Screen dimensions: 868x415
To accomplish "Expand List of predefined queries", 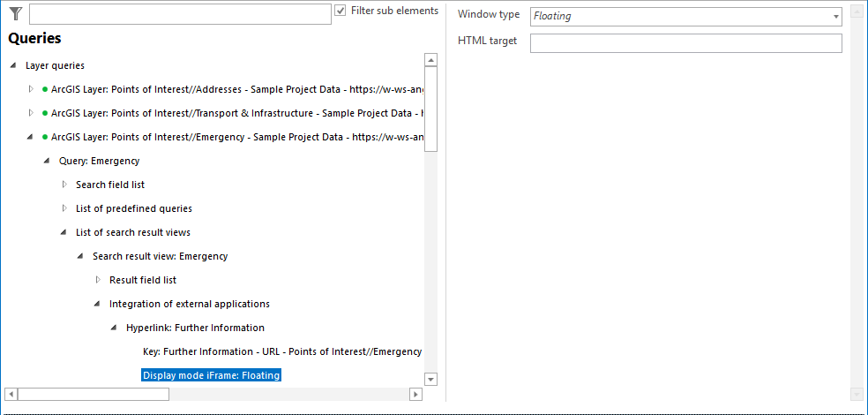I will tap(64, 208).
